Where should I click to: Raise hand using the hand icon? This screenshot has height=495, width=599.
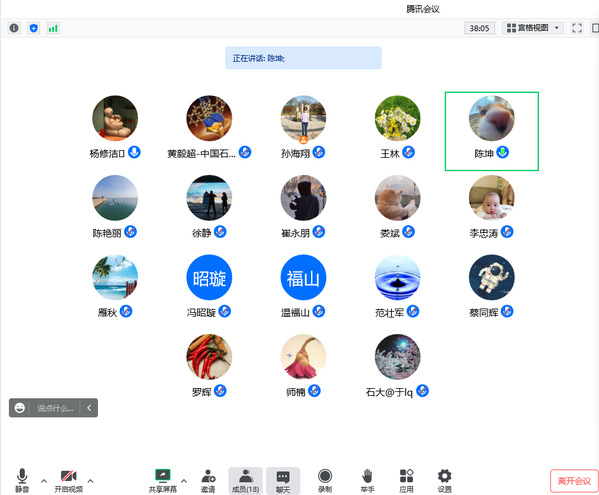tap(367, 480)
